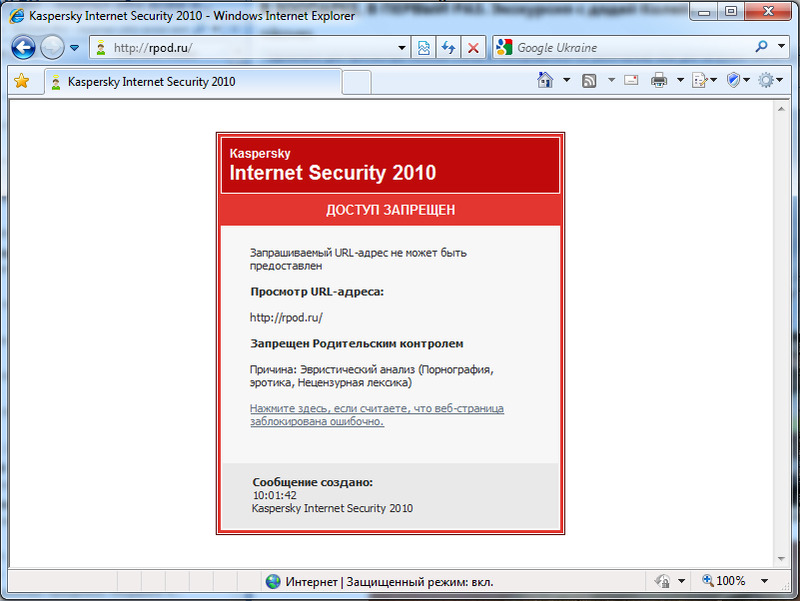Expand the privacy icon dropdown in status bar
Screen dimensions: 800x601
pos(681,581)
